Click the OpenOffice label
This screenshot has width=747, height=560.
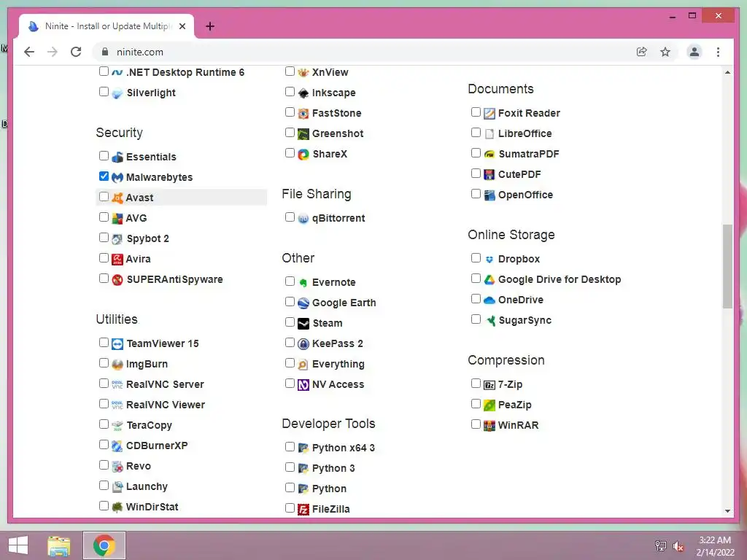pos(525,195)
